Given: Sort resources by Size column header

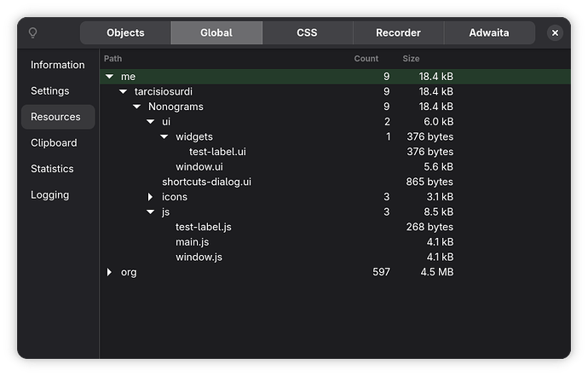Looking at the screenshot, I should tap(411, 59).
